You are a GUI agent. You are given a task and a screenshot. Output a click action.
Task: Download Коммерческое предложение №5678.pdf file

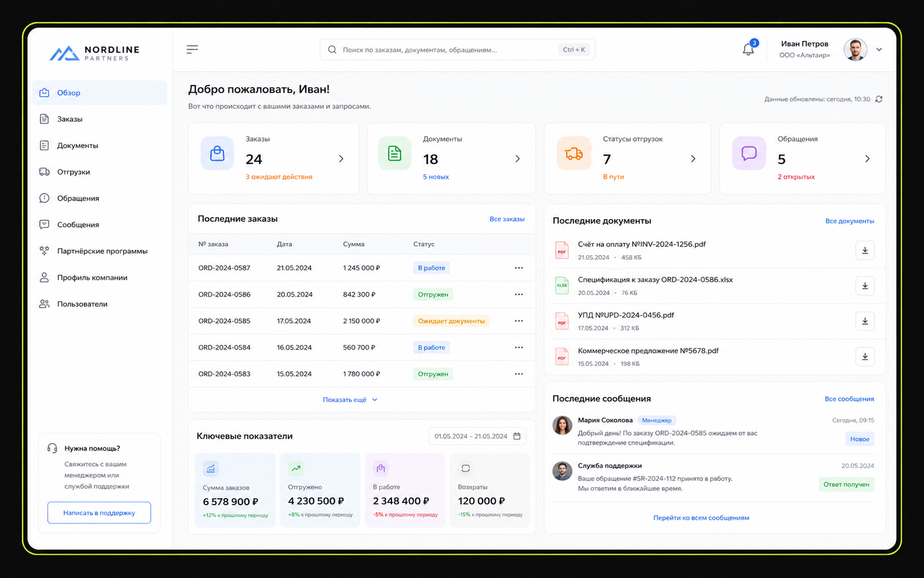coord(865,357)
